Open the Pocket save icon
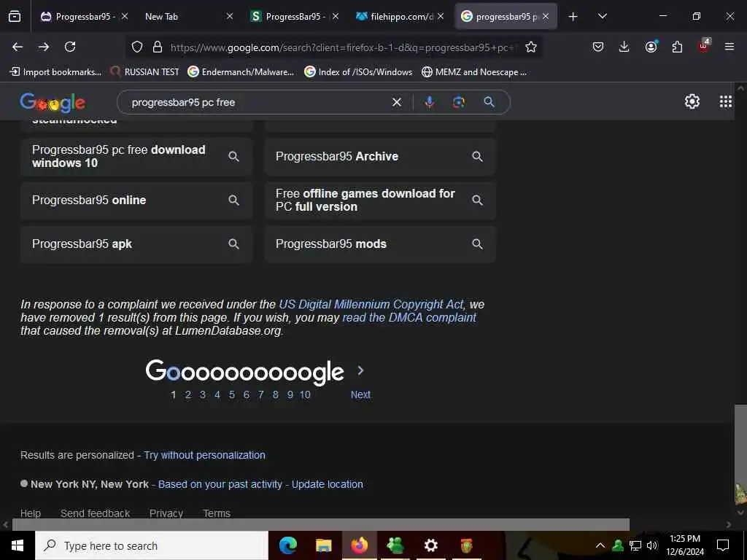747x560 pixels. click(598, 47)
